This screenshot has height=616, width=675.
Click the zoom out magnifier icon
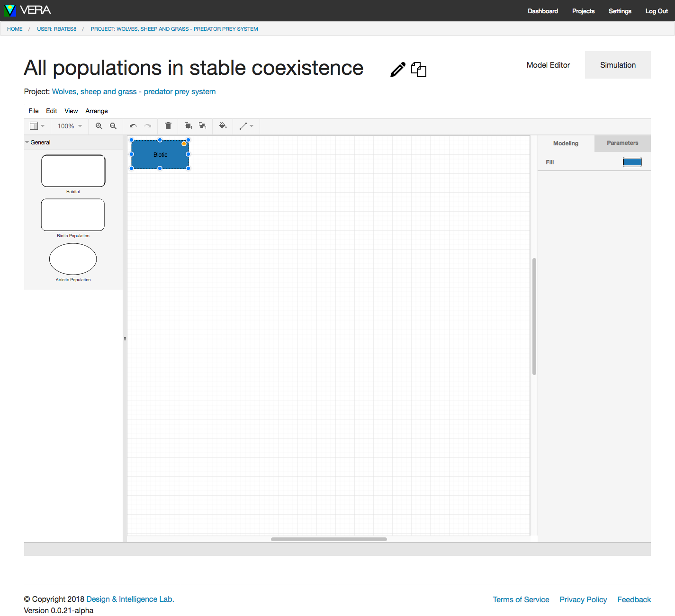point(113,126)
